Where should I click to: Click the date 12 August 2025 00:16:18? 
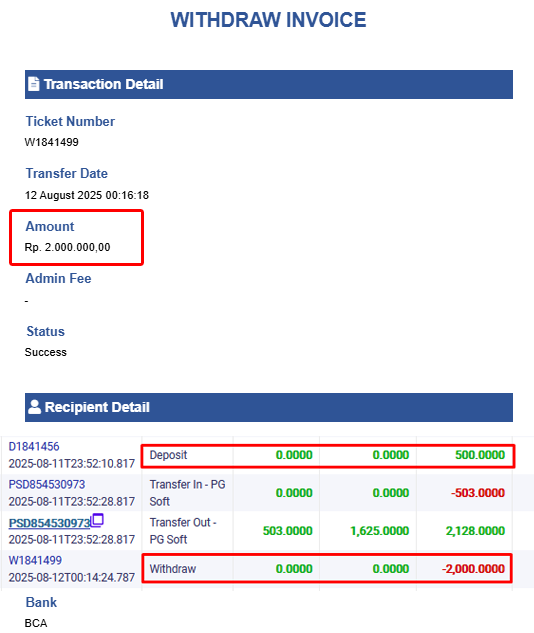(x=87, y=195)
